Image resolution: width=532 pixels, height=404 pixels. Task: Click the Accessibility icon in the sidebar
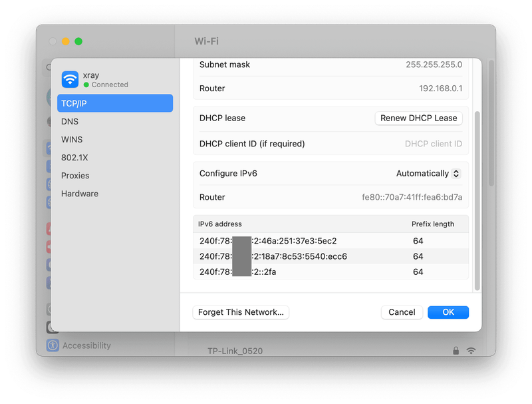[x=53, y=345]
